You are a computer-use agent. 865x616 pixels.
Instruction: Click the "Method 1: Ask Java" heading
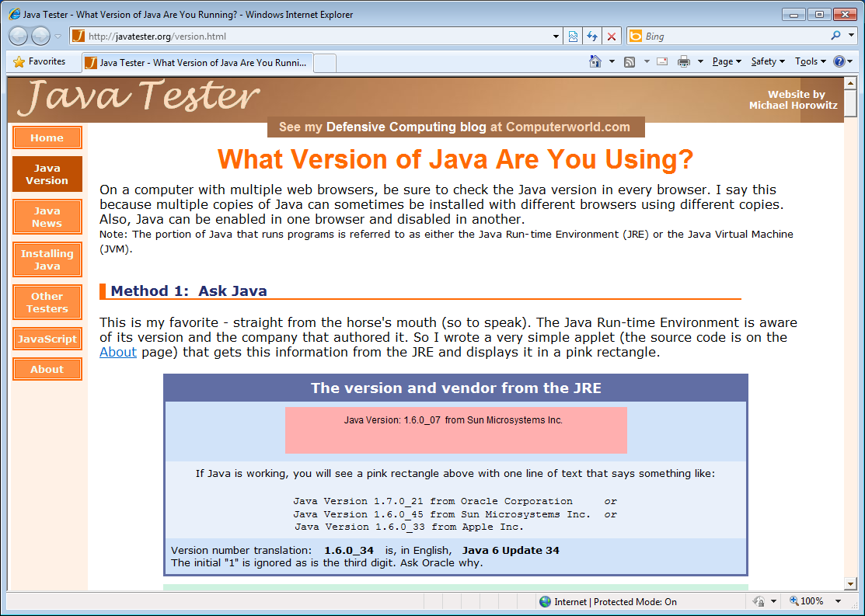[x=189, y=291]
